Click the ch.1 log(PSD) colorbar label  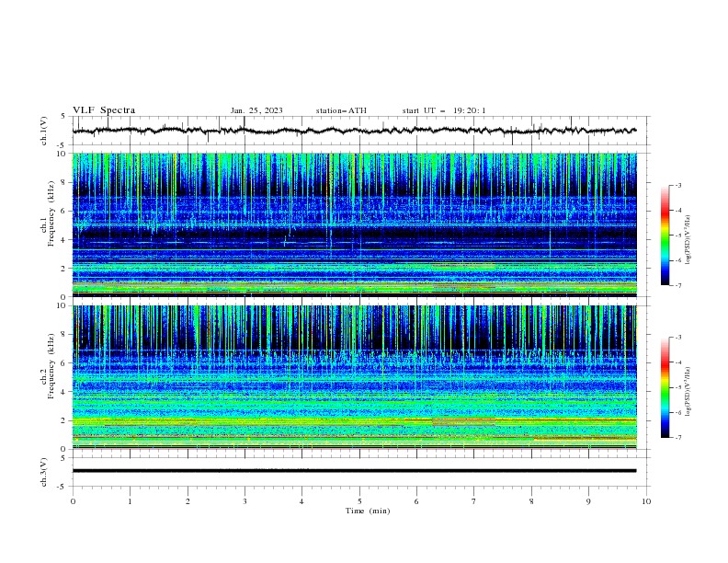(x=688, y=240)
